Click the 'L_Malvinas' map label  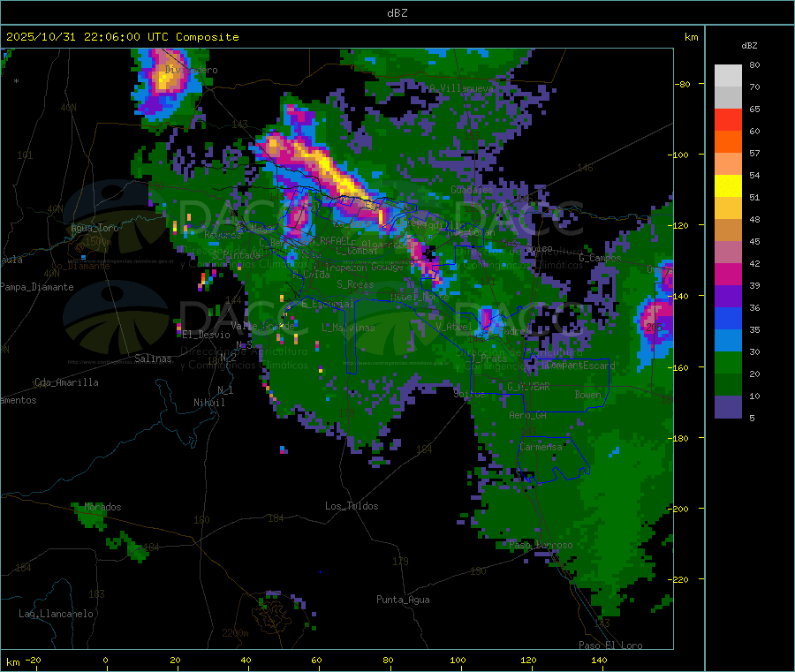coord(348,328)
